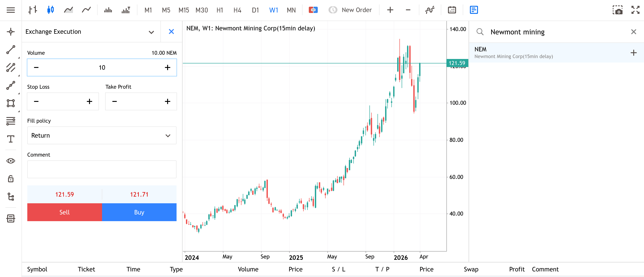Sort positions by Symbol column
Image resolution: width=644 pixels, height=277 pixels.
37,269
